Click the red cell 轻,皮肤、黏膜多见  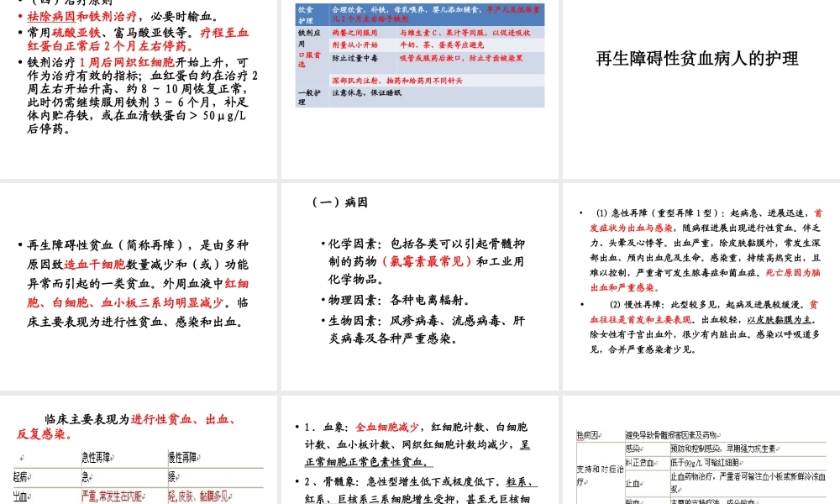click(199, 496)
